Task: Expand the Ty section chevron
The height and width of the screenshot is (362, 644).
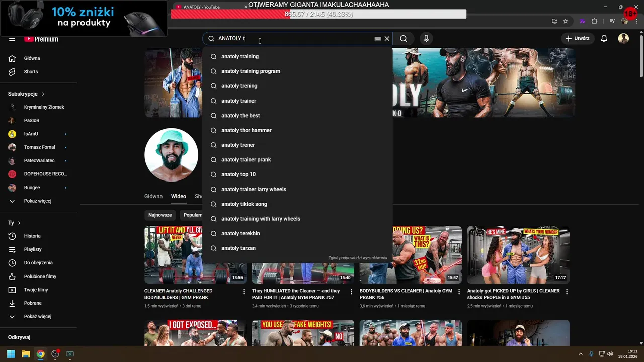Action: pos(19,223)
